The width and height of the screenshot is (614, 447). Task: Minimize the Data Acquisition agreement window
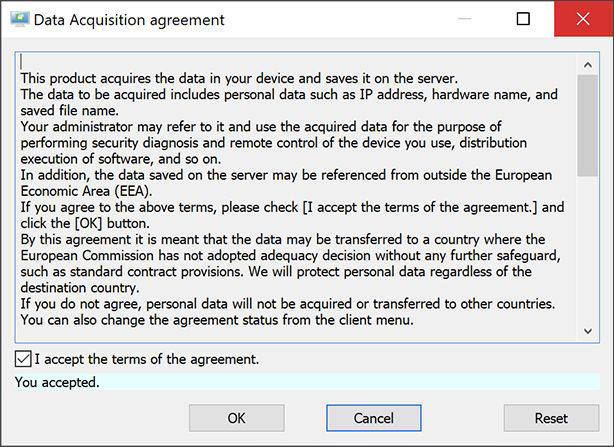click(464, 19)
